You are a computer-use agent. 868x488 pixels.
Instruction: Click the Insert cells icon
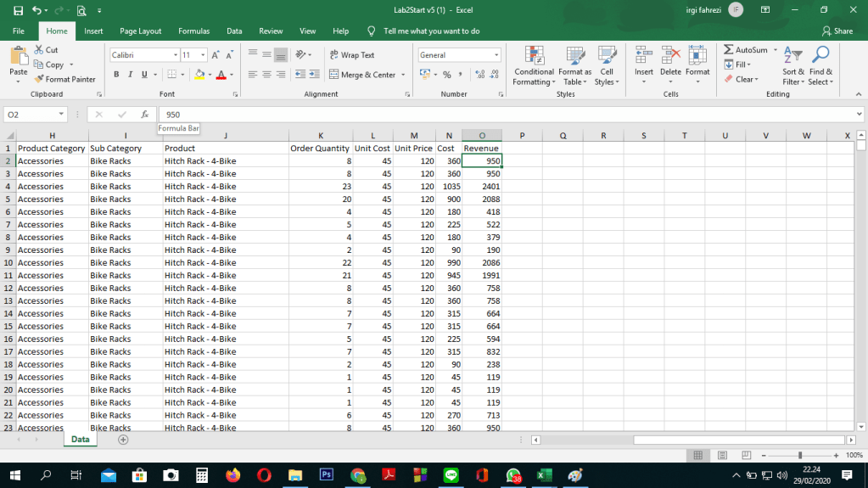644,56
